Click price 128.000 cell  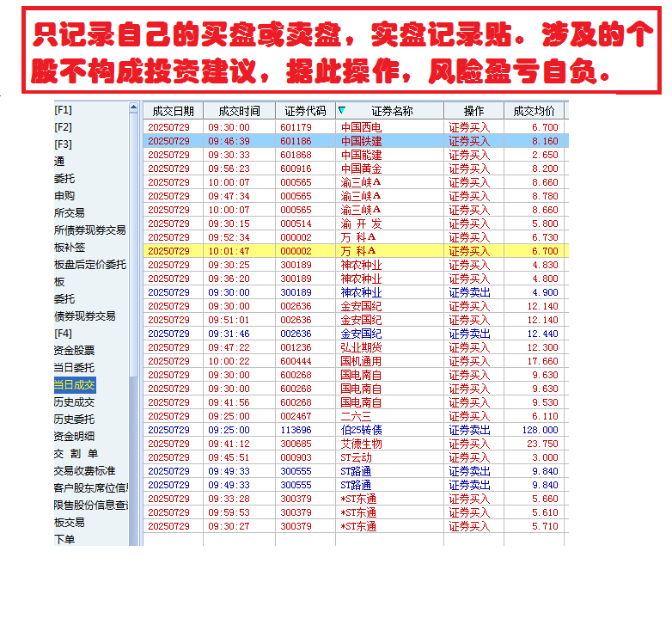point(540,430)
